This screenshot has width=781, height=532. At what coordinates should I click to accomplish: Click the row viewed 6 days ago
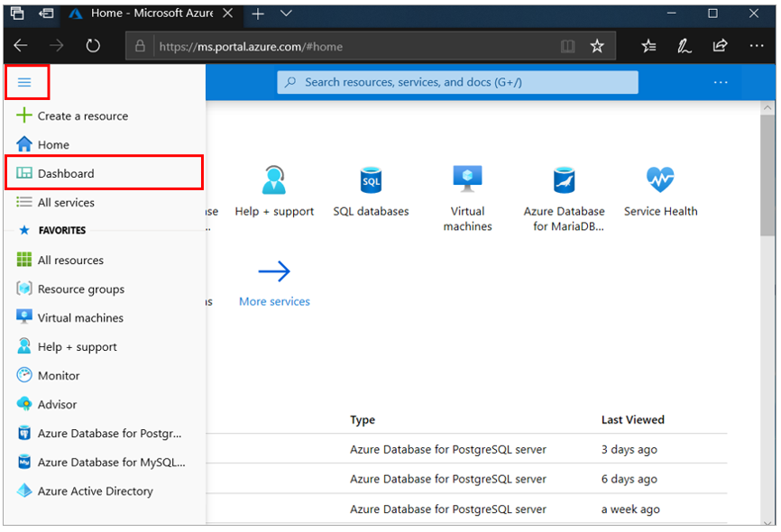[467, 479]
